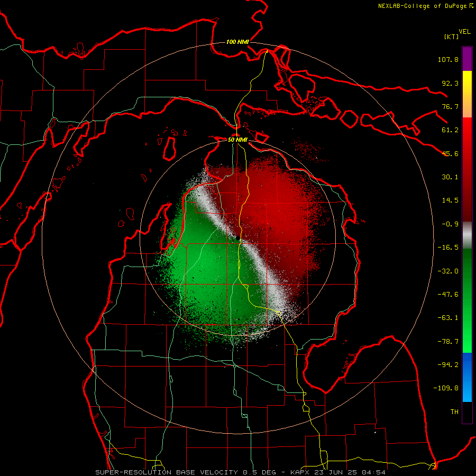Click the 50 NMI range ring label

(237, 140)
